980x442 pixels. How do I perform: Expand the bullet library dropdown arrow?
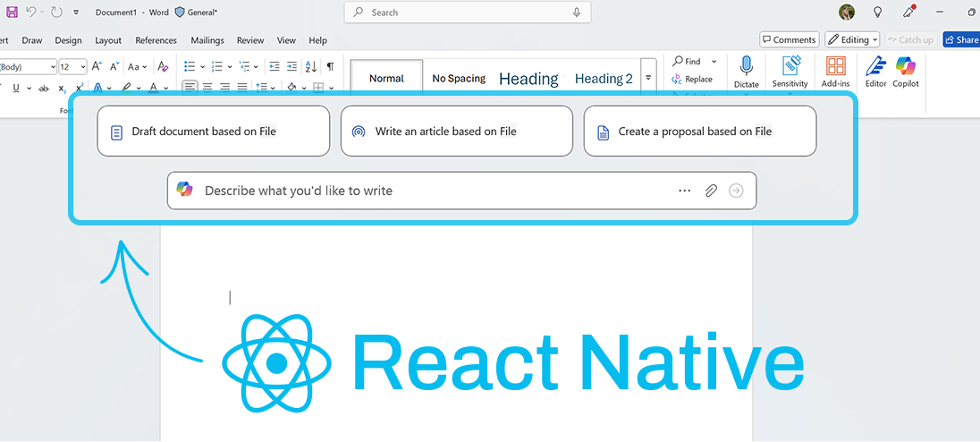coord(202,66)
